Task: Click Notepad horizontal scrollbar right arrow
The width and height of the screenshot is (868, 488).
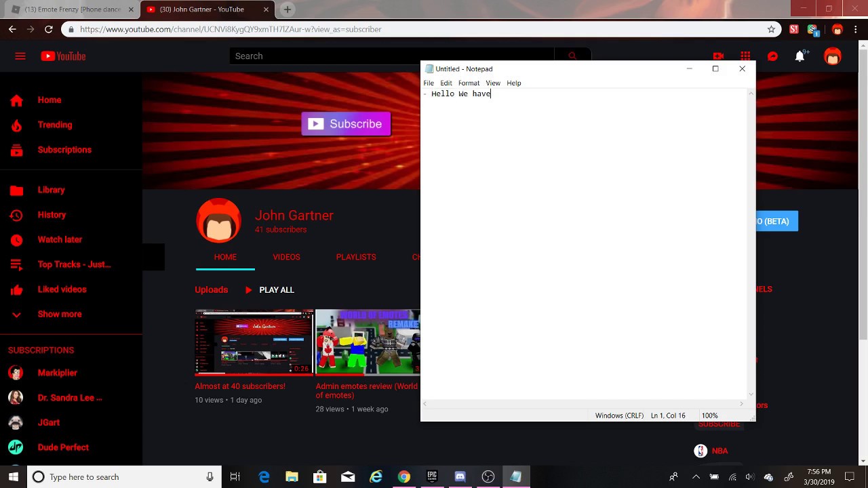Action: 741,404
